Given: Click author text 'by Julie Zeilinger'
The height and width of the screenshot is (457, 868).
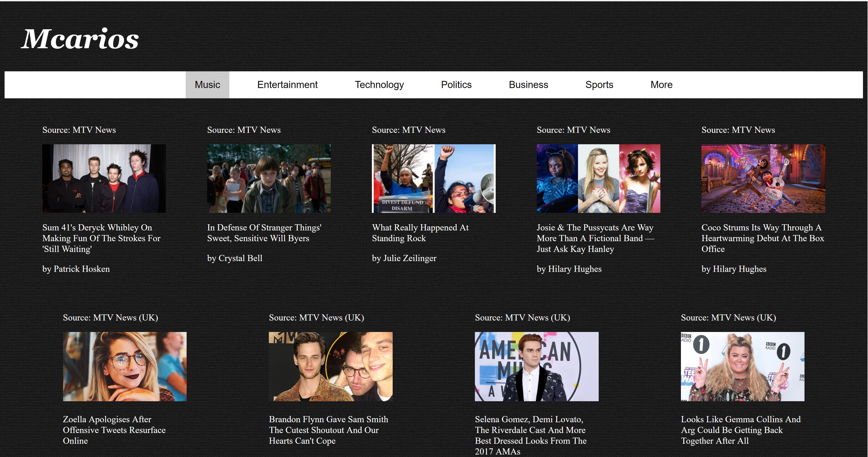Looking at the screenshot, I should click(x=404, y=258).
